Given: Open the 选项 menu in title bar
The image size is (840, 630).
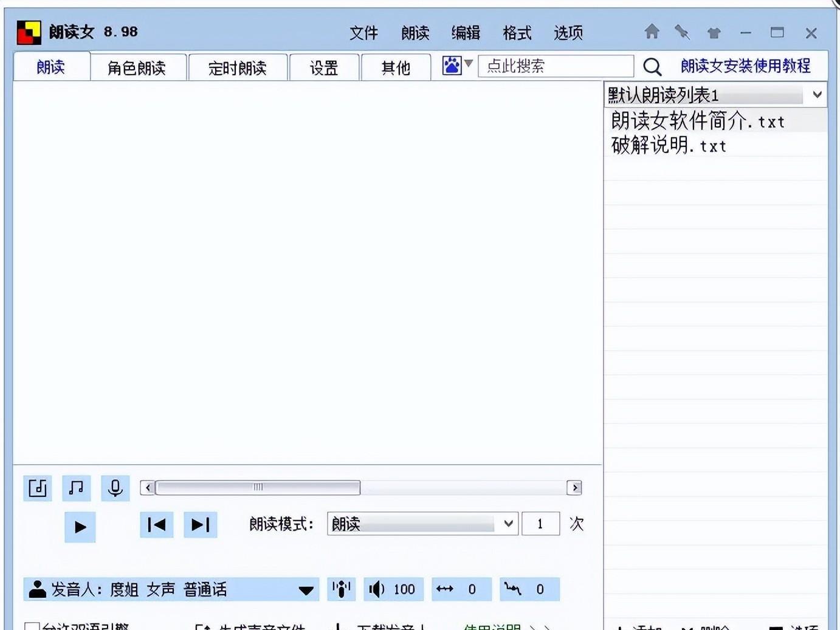Looking at the screenshot, I should pyautogui.click(x=568, y=33).
